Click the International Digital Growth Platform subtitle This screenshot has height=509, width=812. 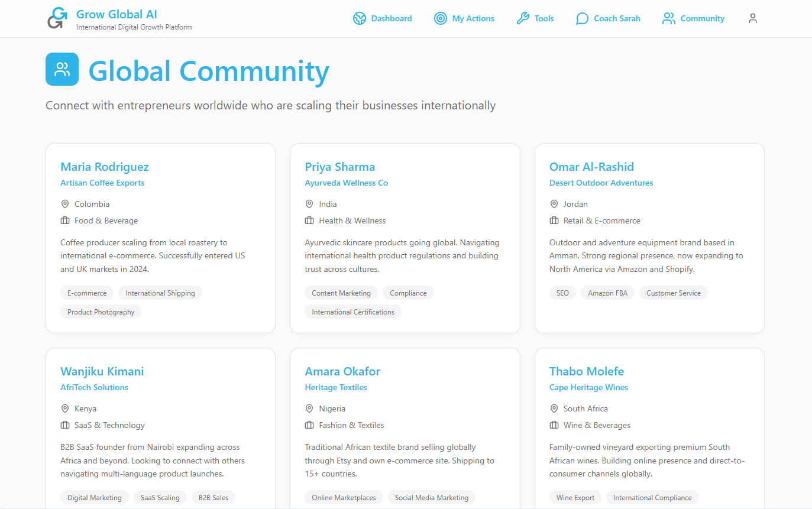pos(134,27)
